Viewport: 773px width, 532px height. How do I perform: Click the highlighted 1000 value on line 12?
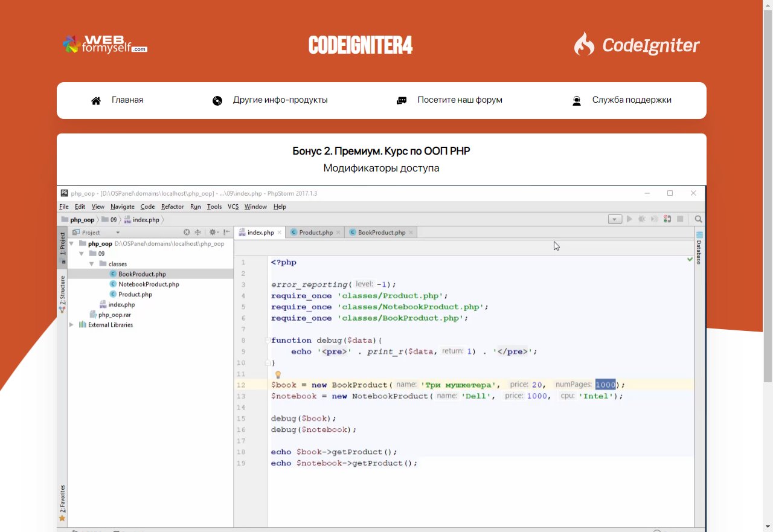tap(605, 385)
